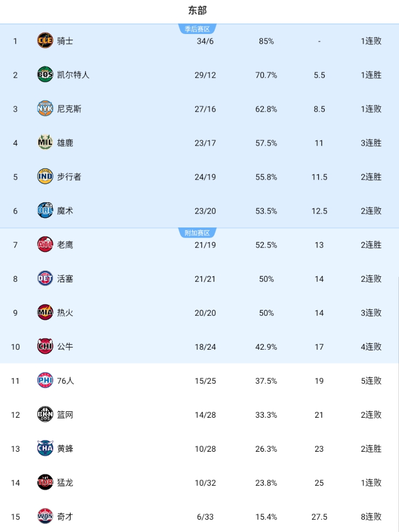Image resolution: width=399 pixels, height=532 pixels.
Task: Open the 黄蜂 team name link
Action: 65,449
